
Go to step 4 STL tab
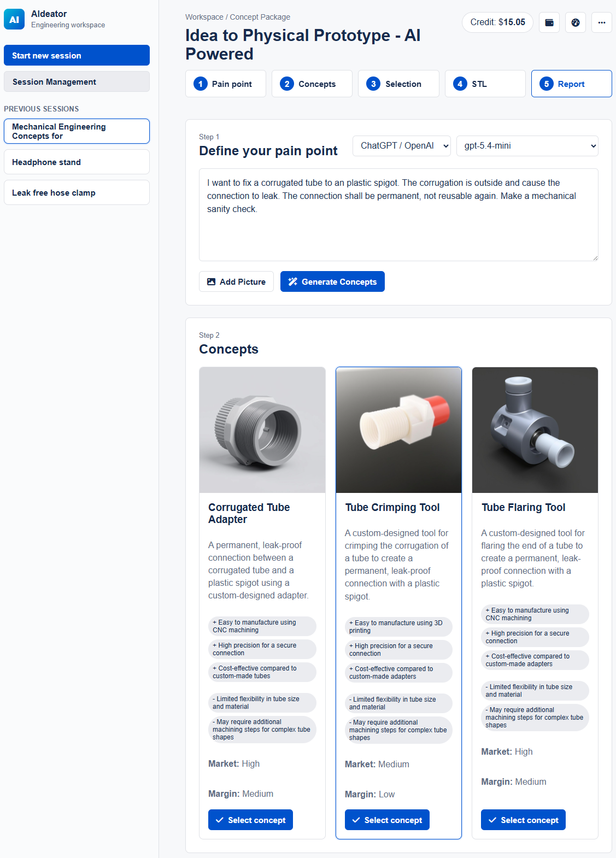(x=485, y=84)
